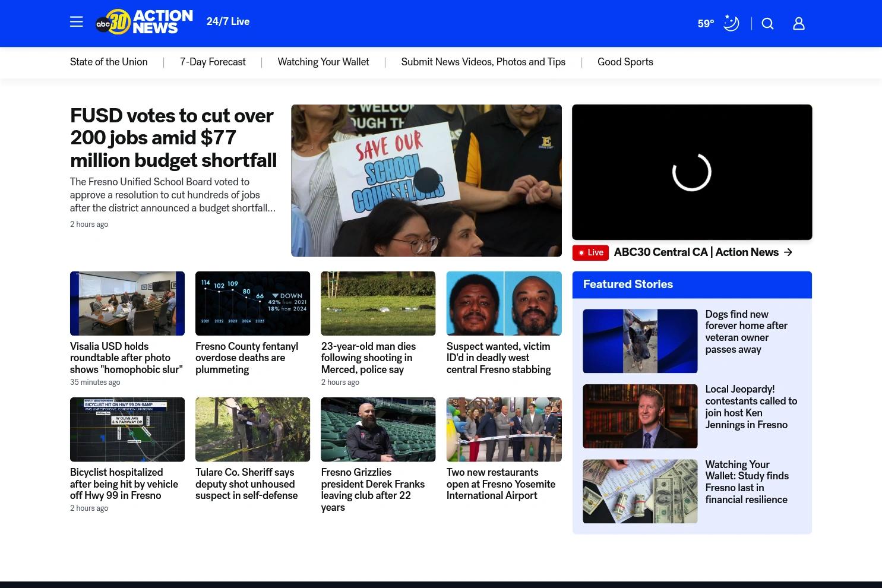The width and height of the screenshot is (882, 588).
Task: View the 59° temperature weather link
Action: [x=706, y=24]
